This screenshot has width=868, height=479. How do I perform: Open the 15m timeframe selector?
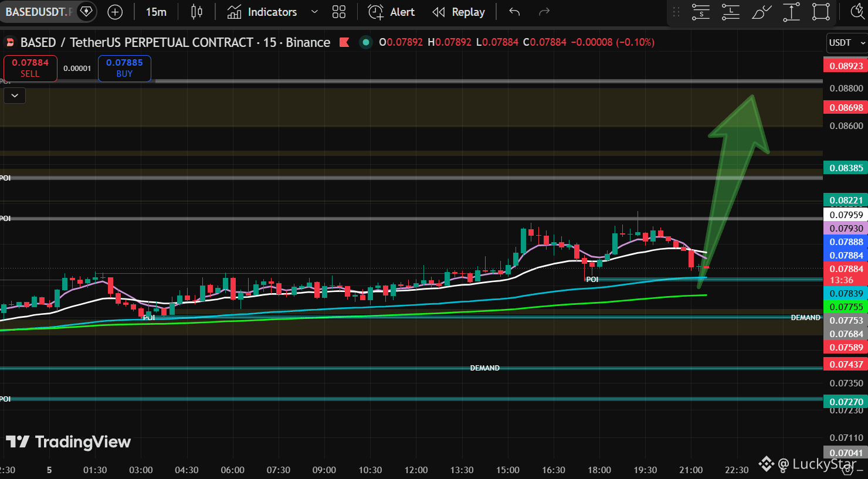[x=156, y=12]
